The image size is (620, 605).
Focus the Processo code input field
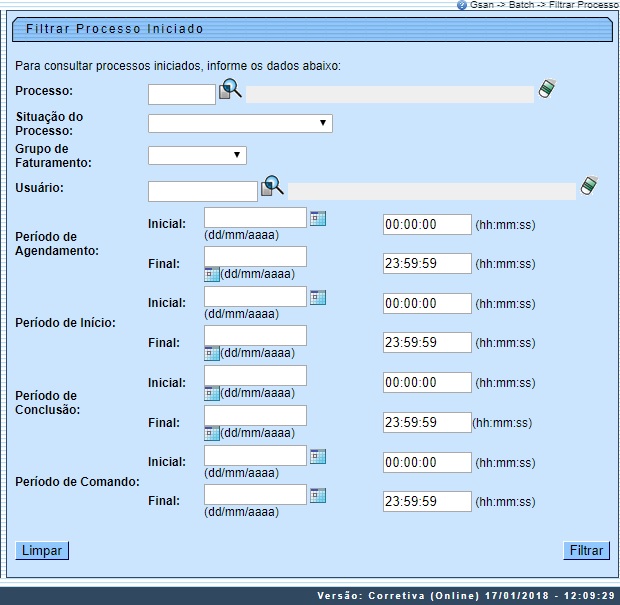pos(182,95)
